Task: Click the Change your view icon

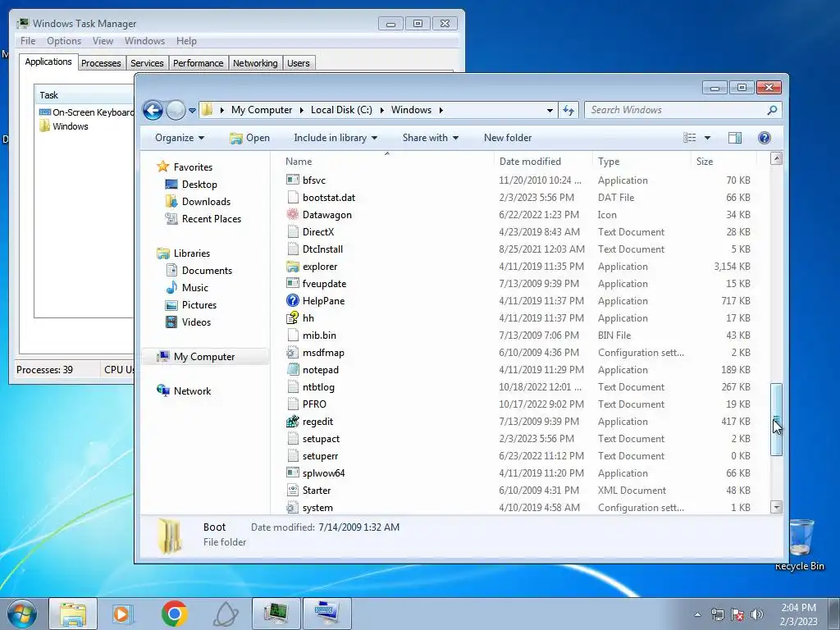Action: click(x=689, y=138)
